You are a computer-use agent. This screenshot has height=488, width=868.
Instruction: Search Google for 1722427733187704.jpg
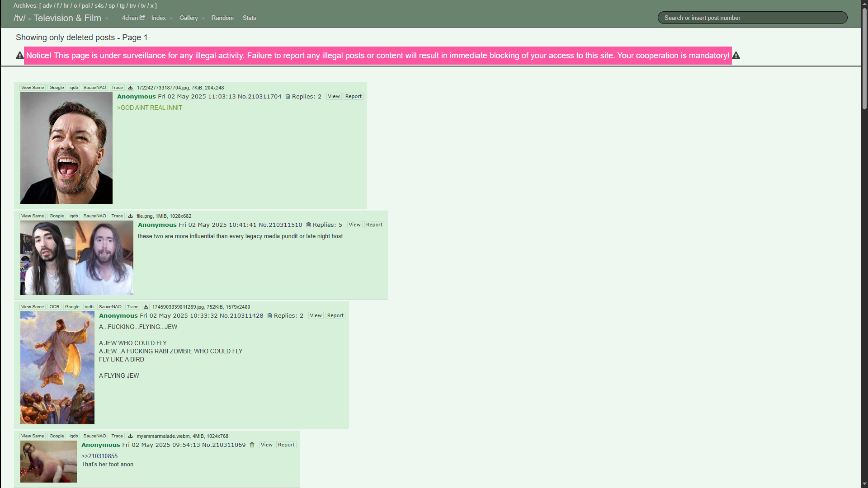[x=57, y=88]
